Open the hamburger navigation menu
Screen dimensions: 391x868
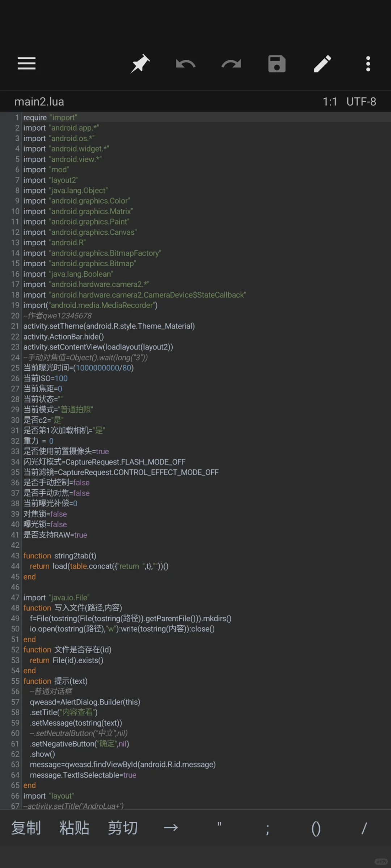point(26,64)
